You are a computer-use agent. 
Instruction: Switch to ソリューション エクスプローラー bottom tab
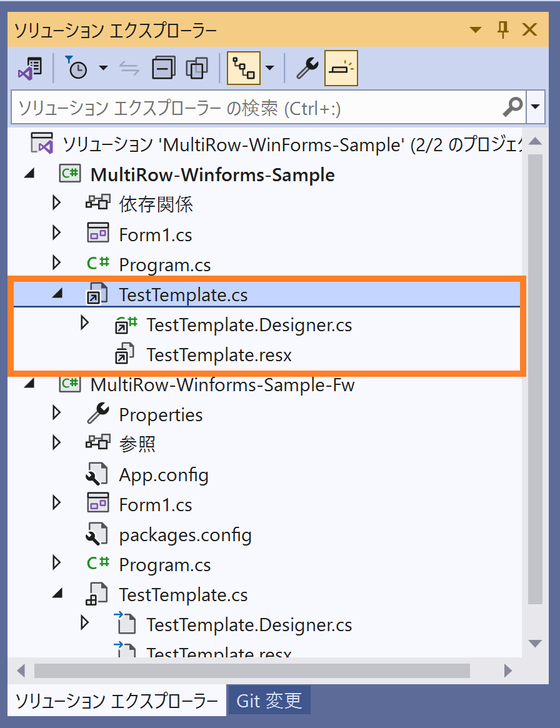pos(117,701)
